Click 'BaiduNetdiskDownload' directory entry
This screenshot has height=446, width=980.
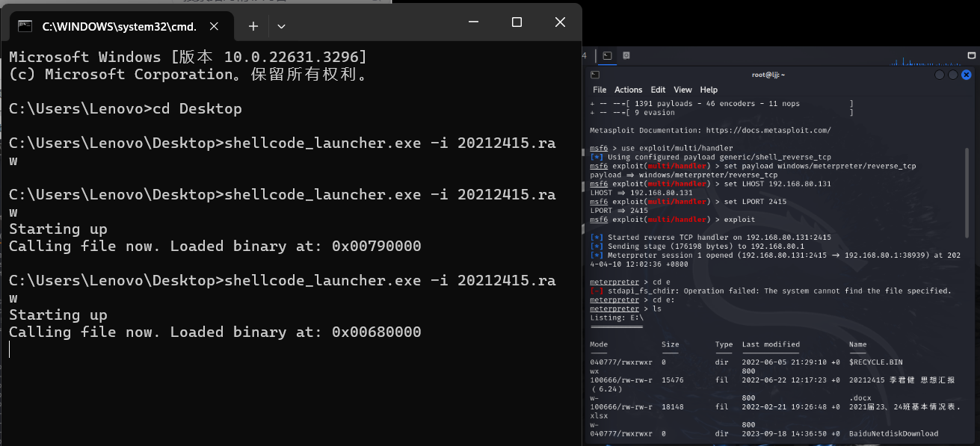tap(894, 433)
